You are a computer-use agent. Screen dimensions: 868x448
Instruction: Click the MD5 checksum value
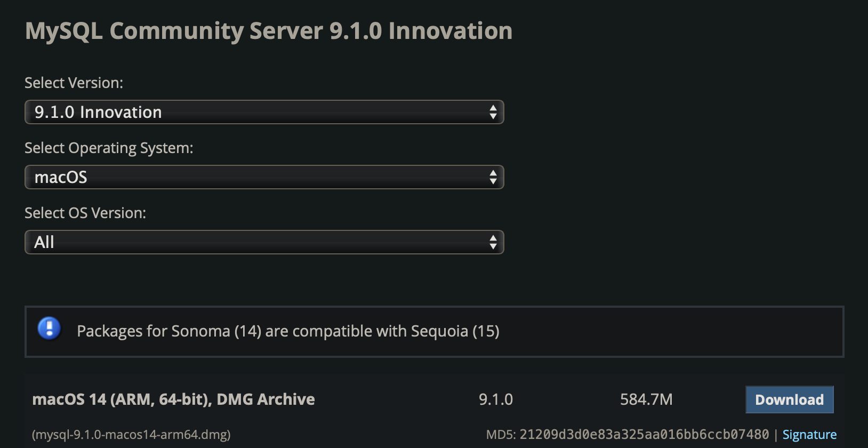tap(644, 435)
